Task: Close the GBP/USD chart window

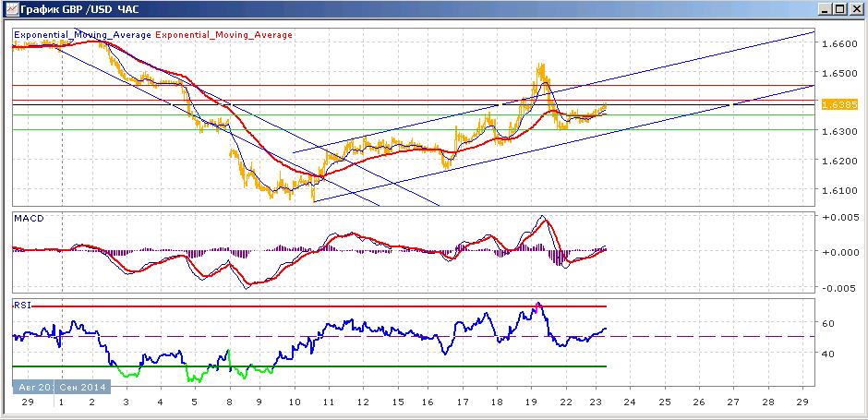Action: pyautogui.click(x=855, y=9)
